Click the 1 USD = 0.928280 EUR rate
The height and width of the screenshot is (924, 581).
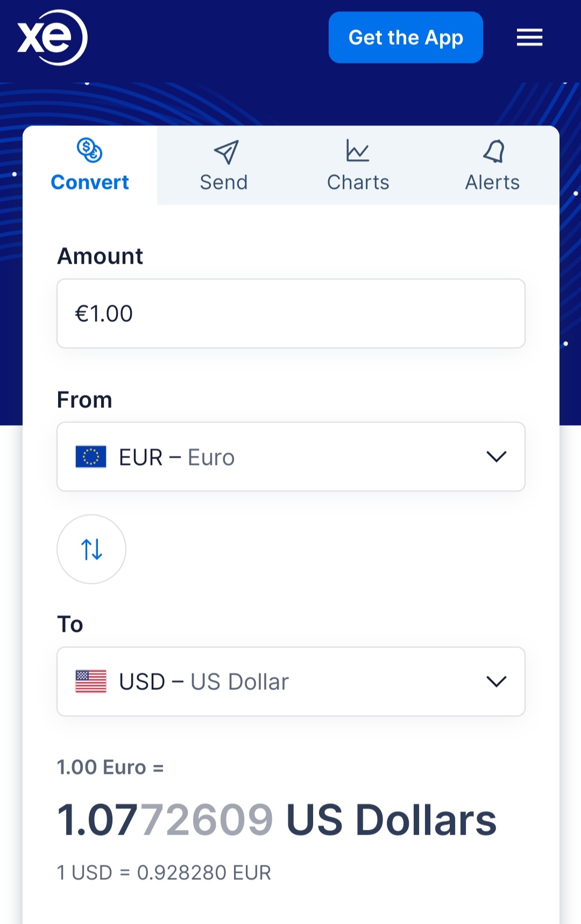[164, 872]
